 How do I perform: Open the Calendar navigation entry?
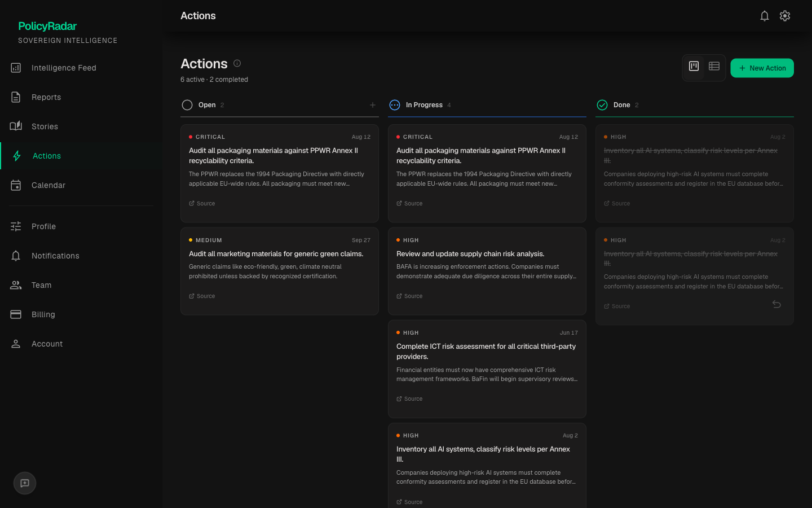tap(48, 185)
